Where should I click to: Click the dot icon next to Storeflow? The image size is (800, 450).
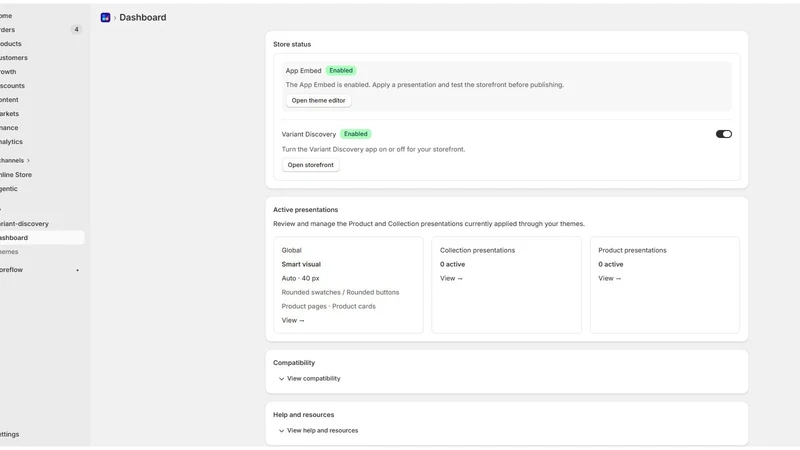tap(78, 270)
